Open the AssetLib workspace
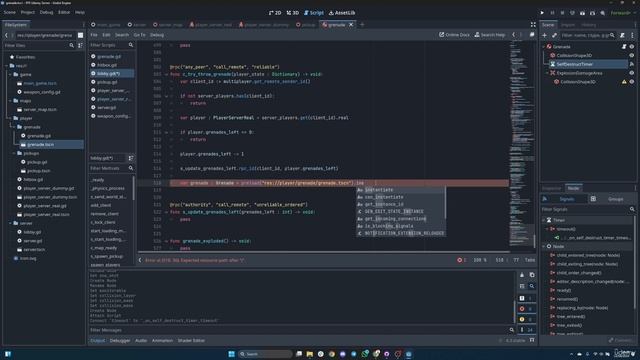This screenshot has height=360, width=640. 342,13
